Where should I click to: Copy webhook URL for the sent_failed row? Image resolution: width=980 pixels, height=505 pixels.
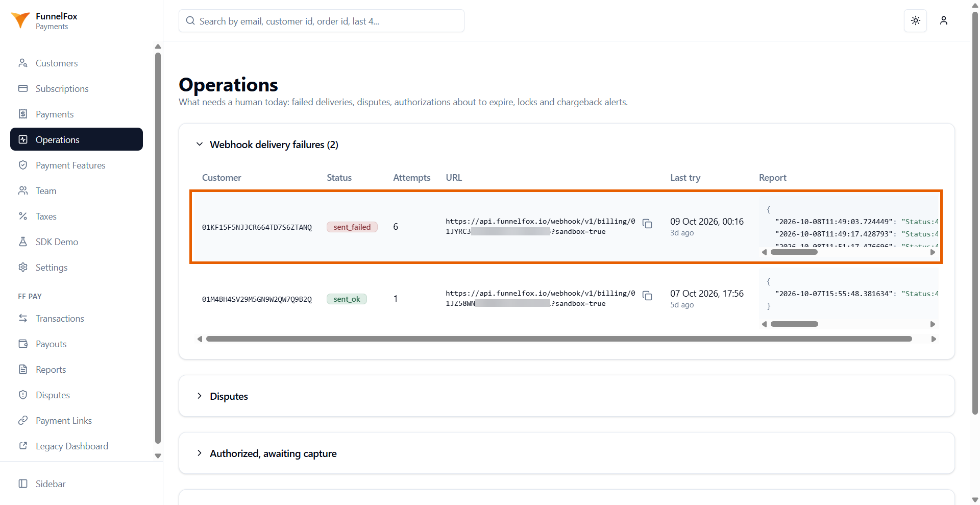(647, 224)
